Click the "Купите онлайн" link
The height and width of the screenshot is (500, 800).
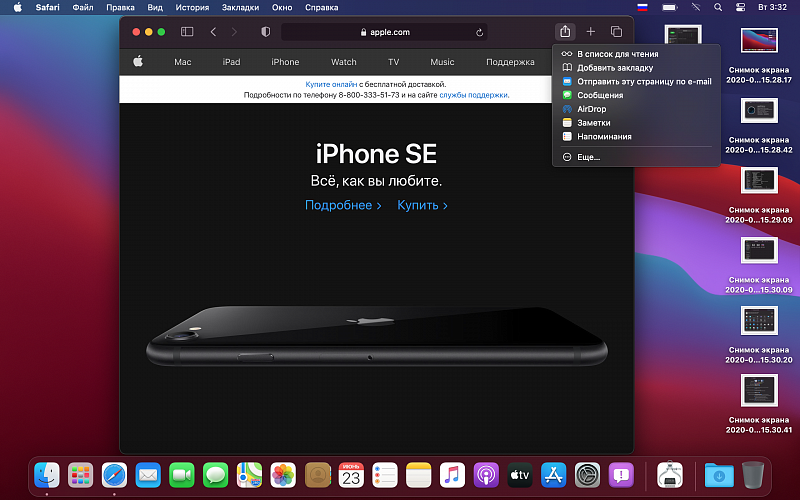(x=331, y=84)
